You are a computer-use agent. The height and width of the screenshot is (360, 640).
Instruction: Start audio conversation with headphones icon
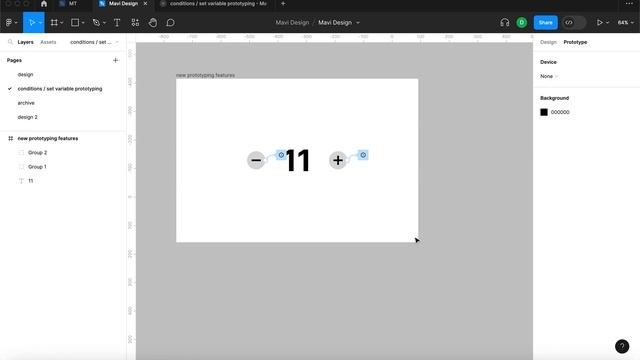click(x=505, y=23)
